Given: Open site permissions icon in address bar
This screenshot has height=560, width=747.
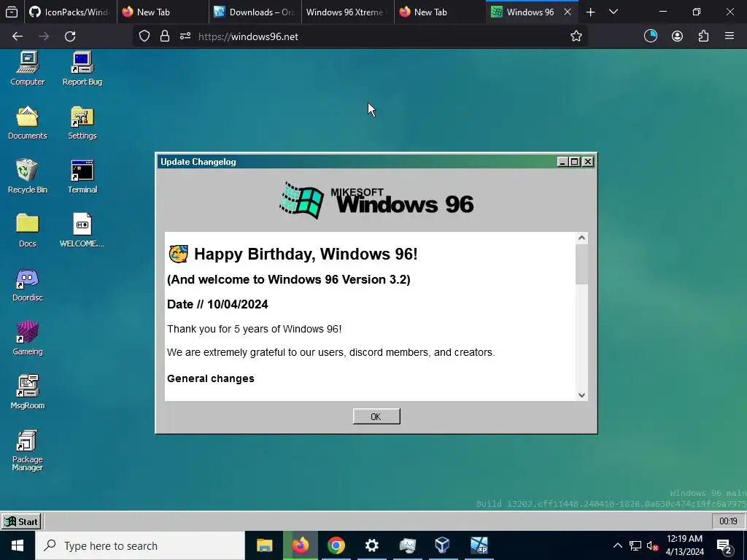Looking at the screenshot, I should [185, 36].
